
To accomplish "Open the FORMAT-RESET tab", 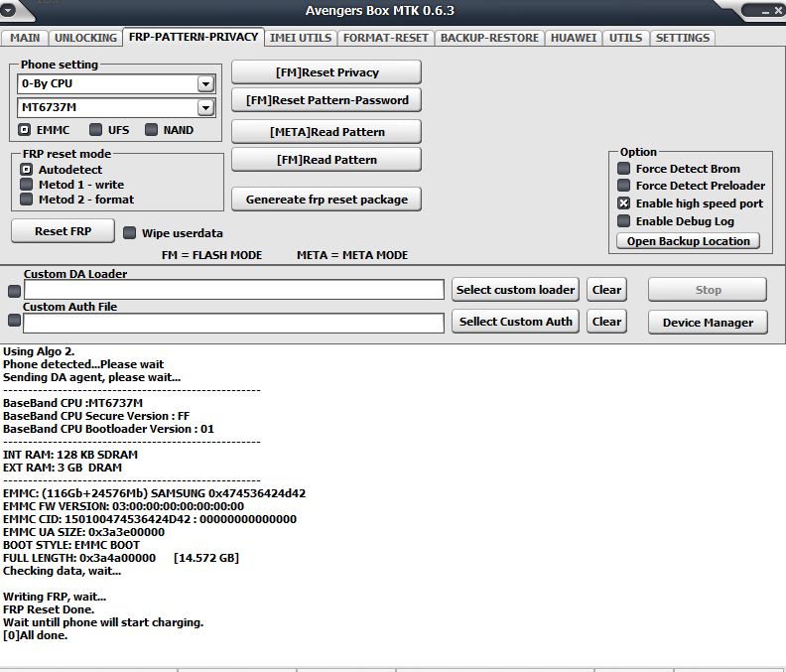I will click(x=385, y=38).
